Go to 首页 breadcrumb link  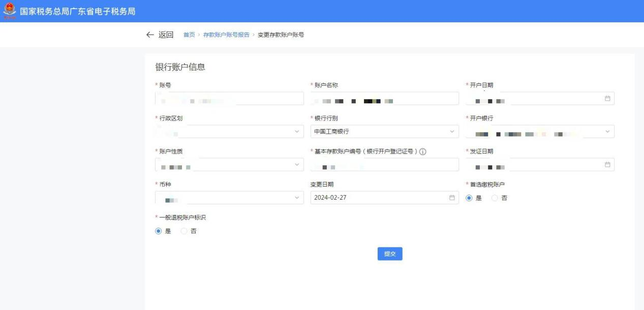(x=189, y=35)
